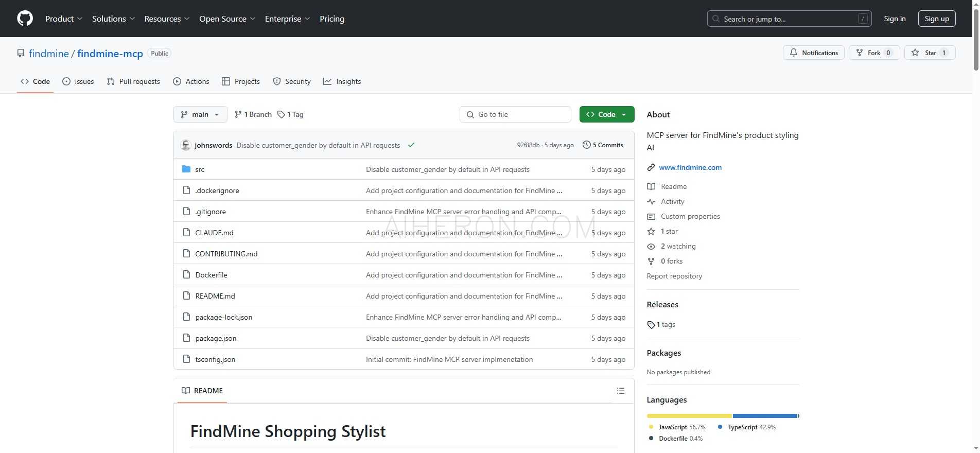This screenshot has height=453, width=980.
Task: Open the findmine owner link
Action: coord(49,54)
